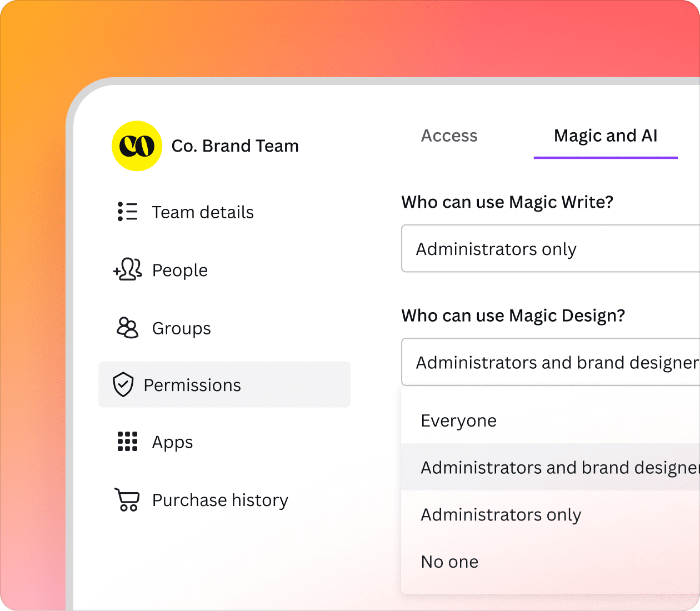Open the Purchase history page
This screenshot has width=700, height=611.
click(x=220, y=499)
